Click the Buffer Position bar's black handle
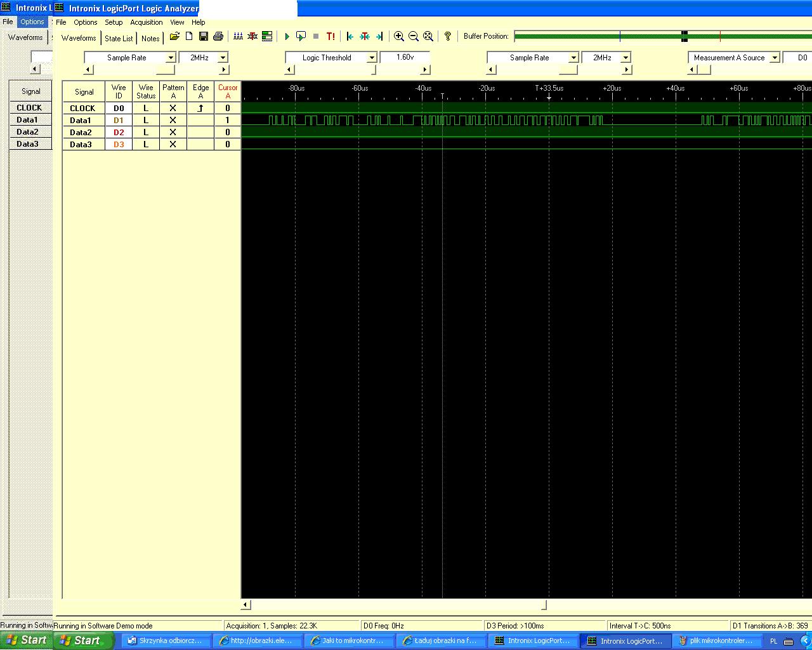Viewport: 812px width, 650px height. (684, 36)
